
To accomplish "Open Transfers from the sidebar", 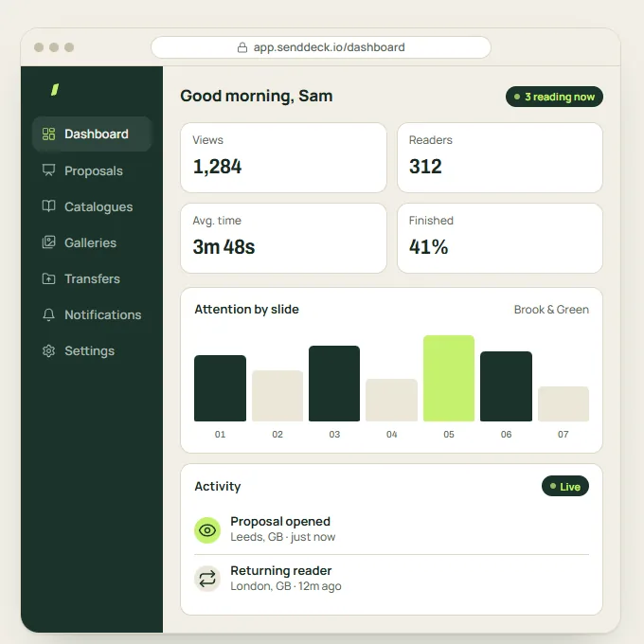I will coord(92,278).
